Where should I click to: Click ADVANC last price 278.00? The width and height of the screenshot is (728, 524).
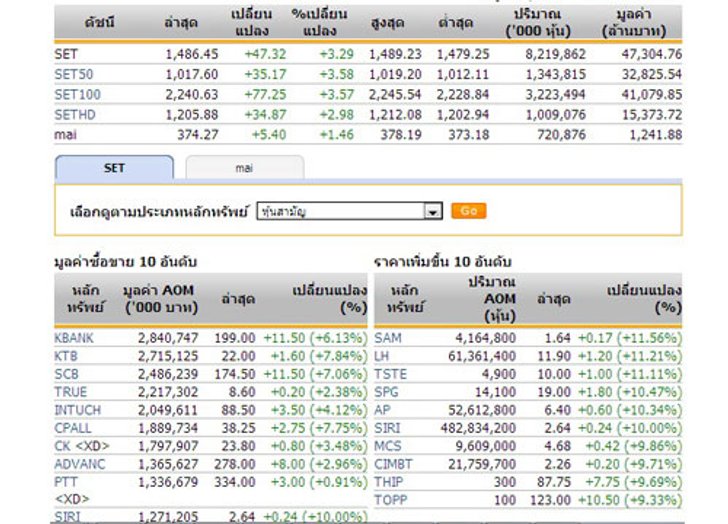pyautogui.click(x=234, y=464)
